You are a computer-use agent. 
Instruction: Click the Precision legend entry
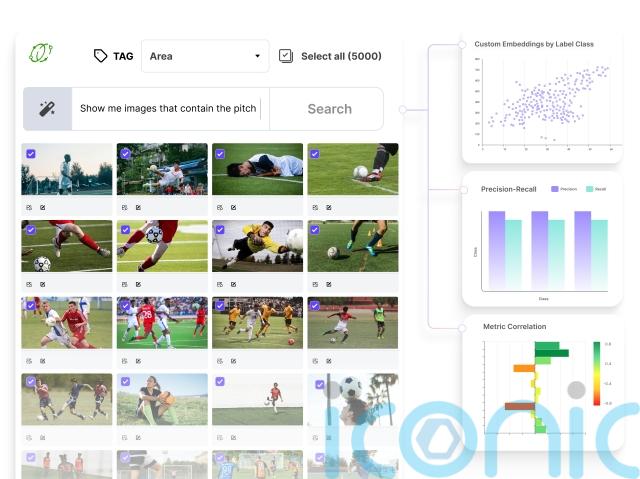tap(564, 189)
